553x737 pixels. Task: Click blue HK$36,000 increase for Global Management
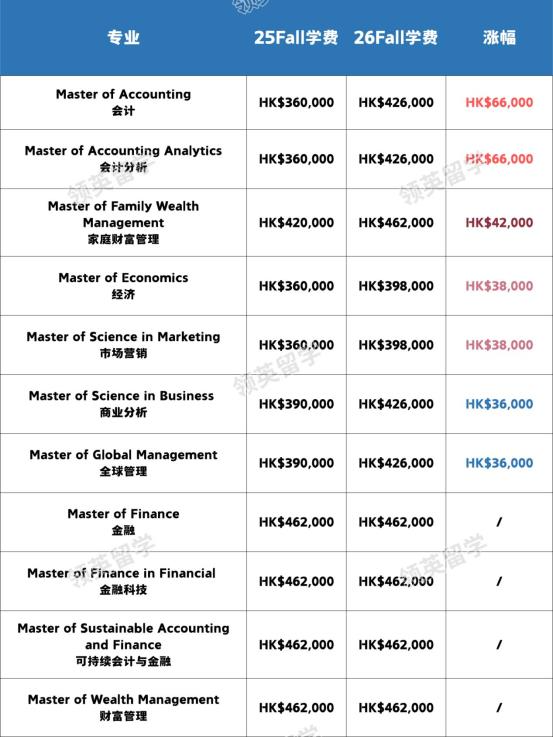click(499, 463)
